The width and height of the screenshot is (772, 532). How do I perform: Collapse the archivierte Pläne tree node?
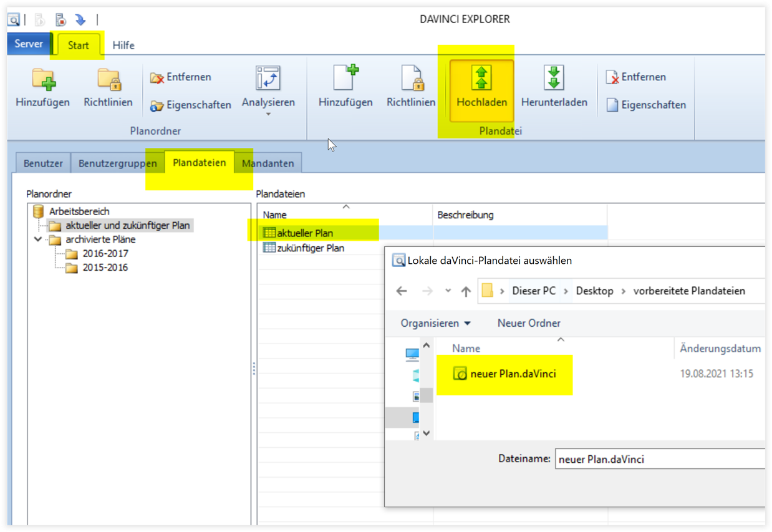[x=38, y=239]
